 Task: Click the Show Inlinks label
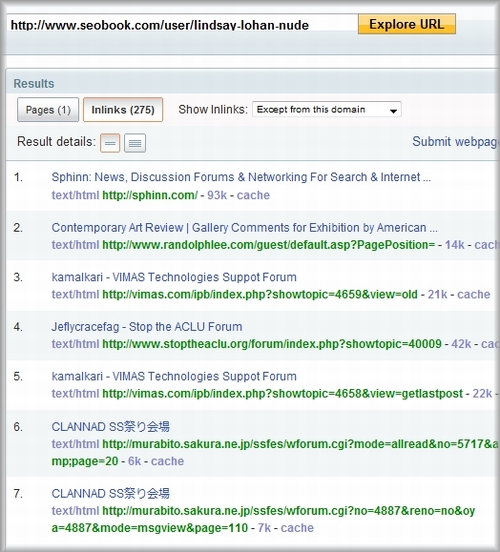click(213, 109)
